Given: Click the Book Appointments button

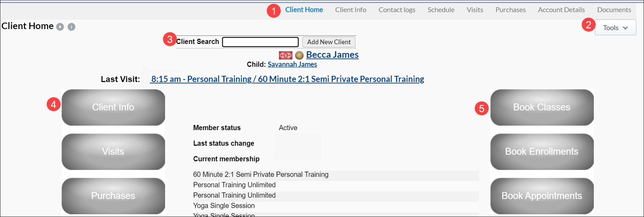Looking at the screenshot, I should [542, 196].
